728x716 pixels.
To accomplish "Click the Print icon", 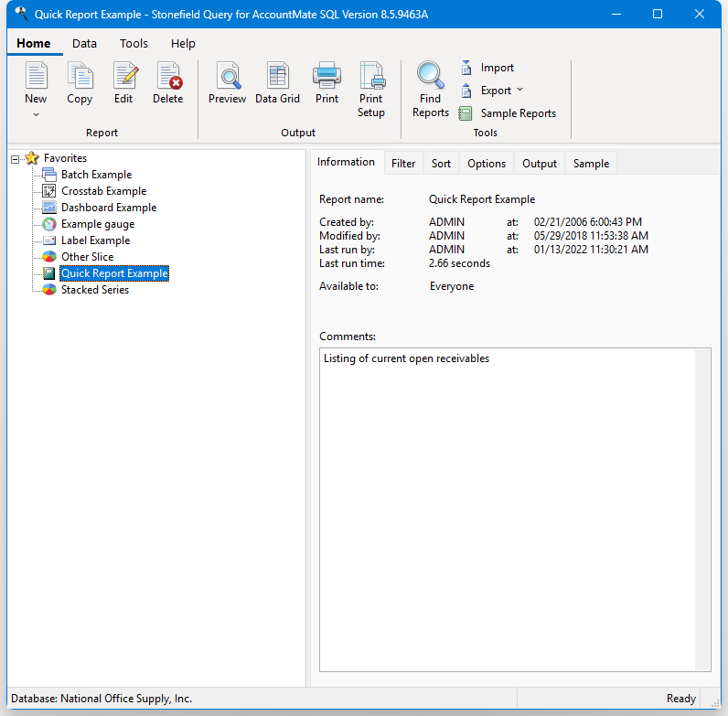I will pyautogui.click(x=327, y=77).
